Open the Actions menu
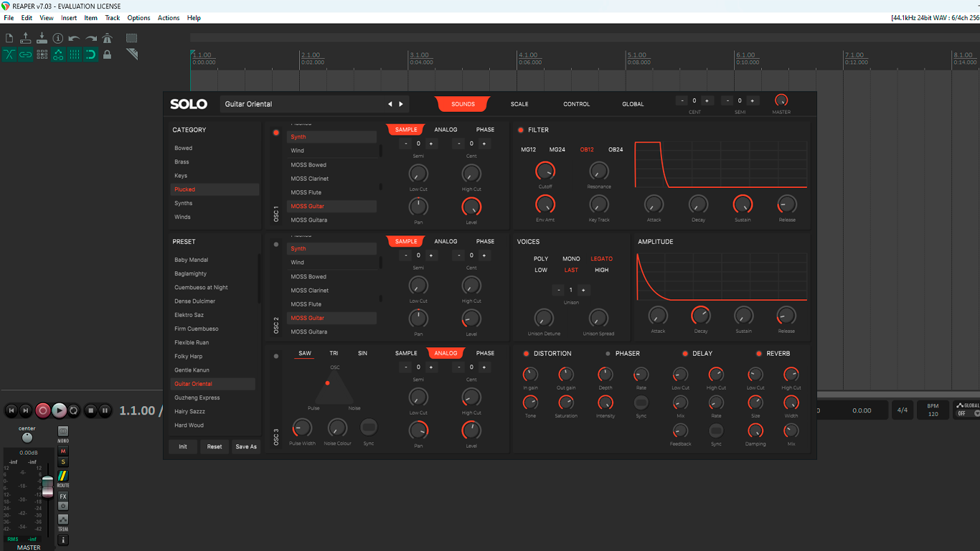The height and width of the screenshot is (551, 980). coord(169,18)
